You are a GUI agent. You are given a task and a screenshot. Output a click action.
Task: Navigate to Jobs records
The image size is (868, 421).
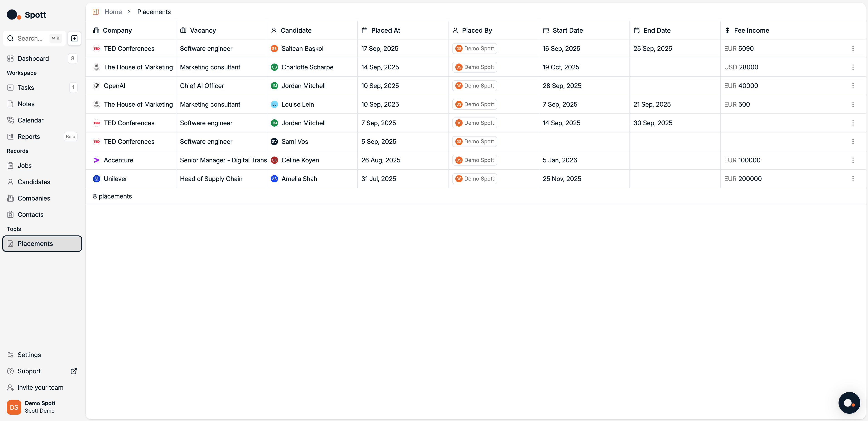[42, 166]
